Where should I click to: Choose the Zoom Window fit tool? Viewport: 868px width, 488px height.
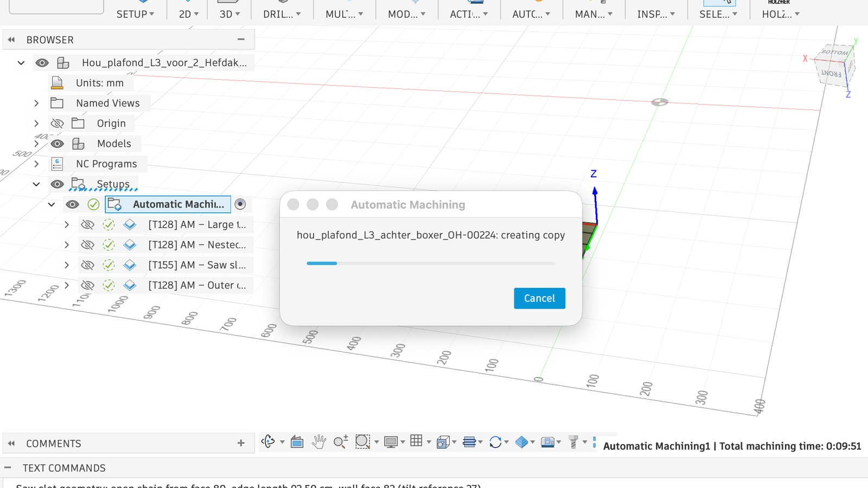pyautogui.click(x=362, y=442)
